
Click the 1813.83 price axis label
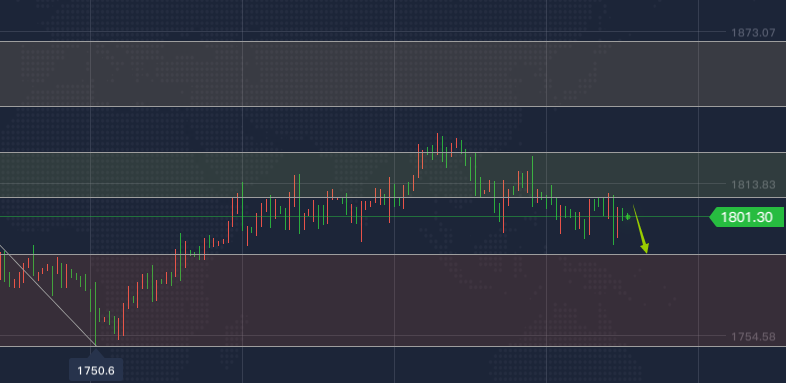point(753,185)
